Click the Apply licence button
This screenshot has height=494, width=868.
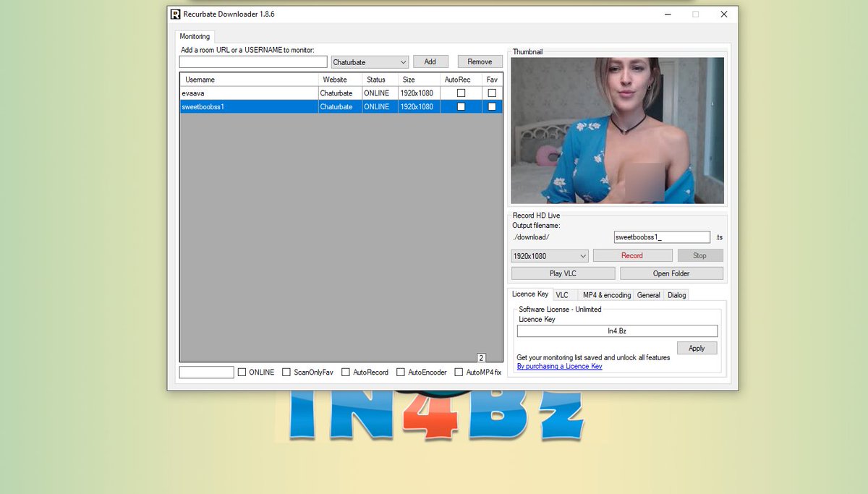coord(697,349)
